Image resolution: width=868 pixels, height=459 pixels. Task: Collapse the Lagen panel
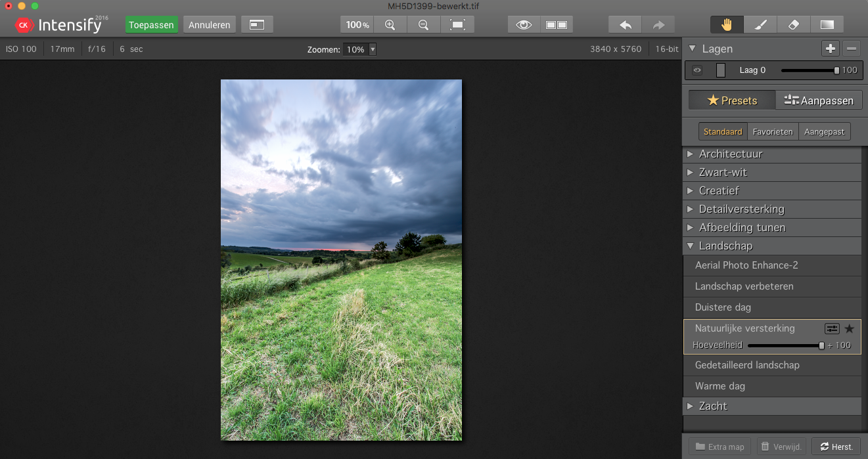click(692, 49)
